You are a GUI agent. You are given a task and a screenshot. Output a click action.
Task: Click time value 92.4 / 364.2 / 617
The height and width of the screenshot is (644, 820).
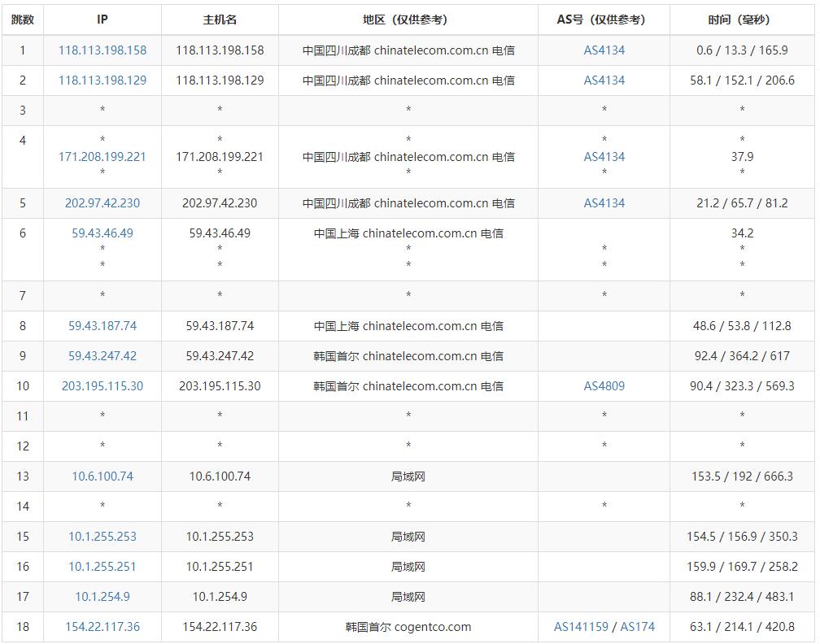pos(742,356)
